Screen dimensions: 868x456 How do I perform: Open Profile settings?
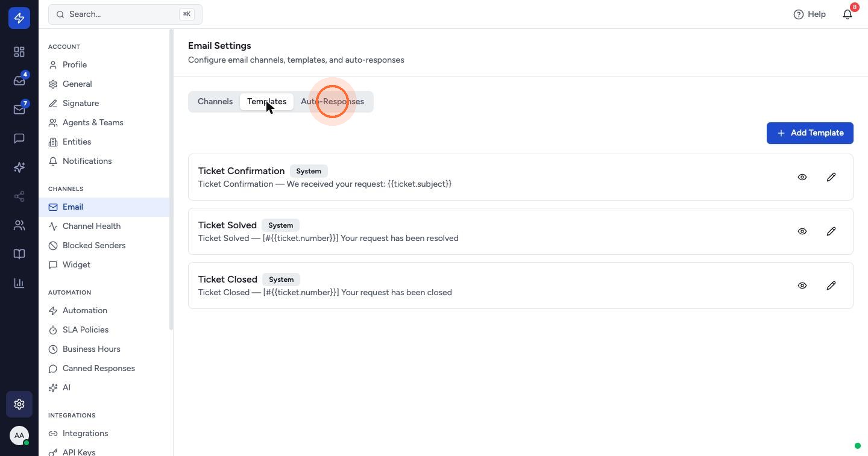point(104,64)
